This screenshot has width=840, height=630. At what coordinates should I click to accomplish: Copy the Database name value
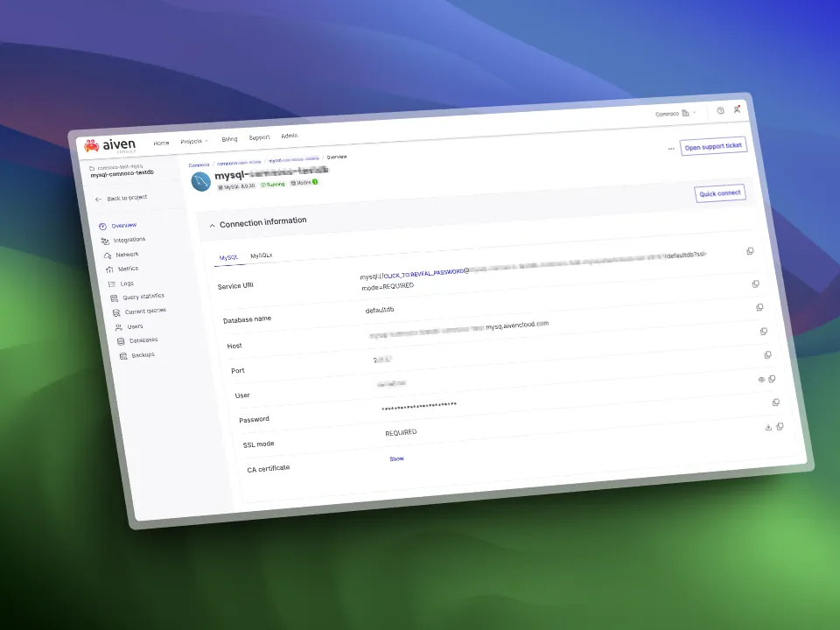click(x=756, y=283)
